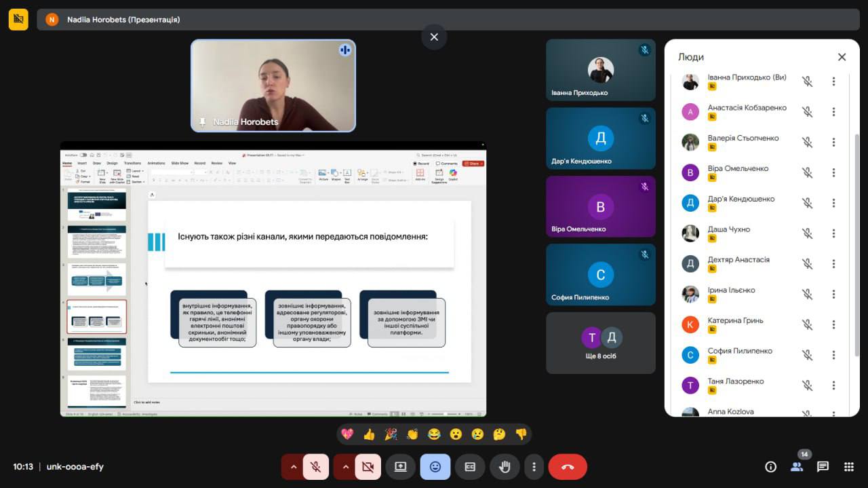Click the red leave call button
Image resolution: width=868 pixels, height=488 pixels.
click(568, 467)
